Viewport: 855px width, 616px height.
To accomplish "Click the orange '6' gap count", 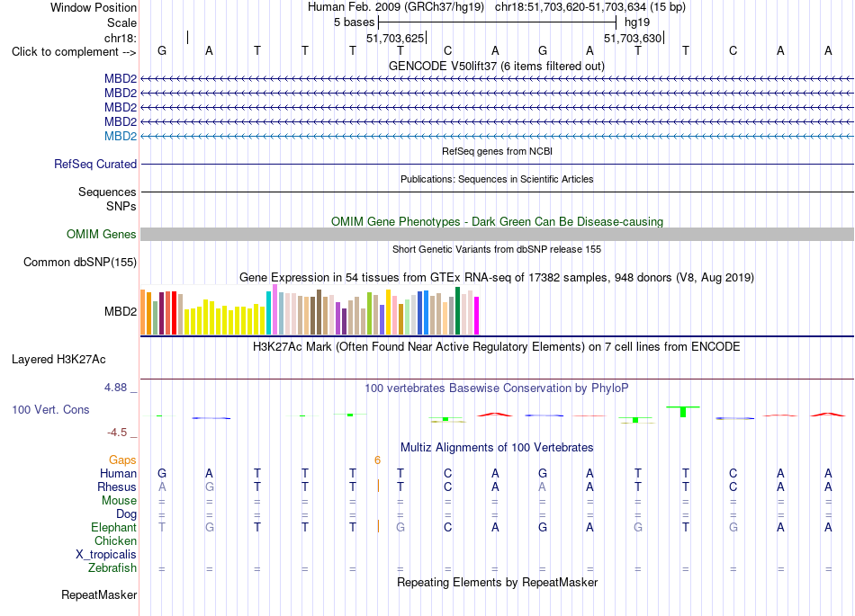I will coord(377,460).
